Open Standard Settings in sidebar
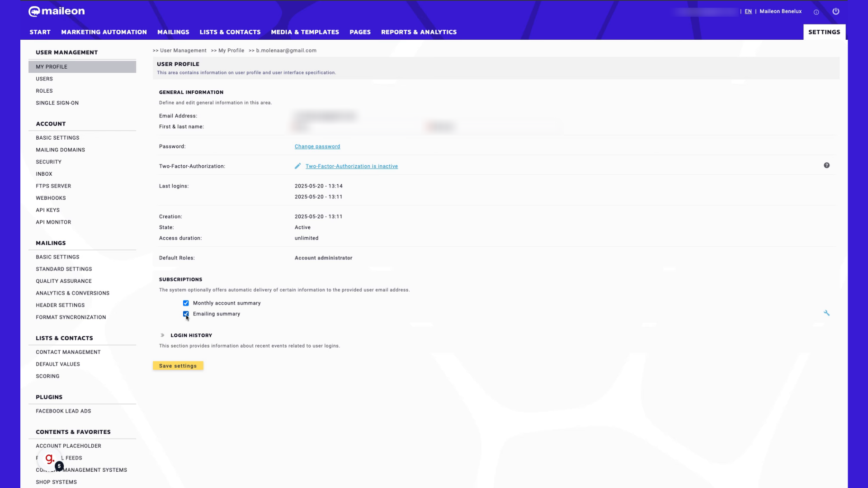868x488 pixels. point(64,269)
